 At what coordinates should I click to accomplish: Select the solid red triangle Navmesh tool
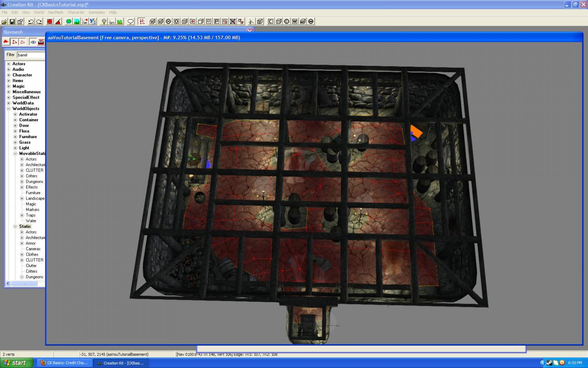coord(6,42)
